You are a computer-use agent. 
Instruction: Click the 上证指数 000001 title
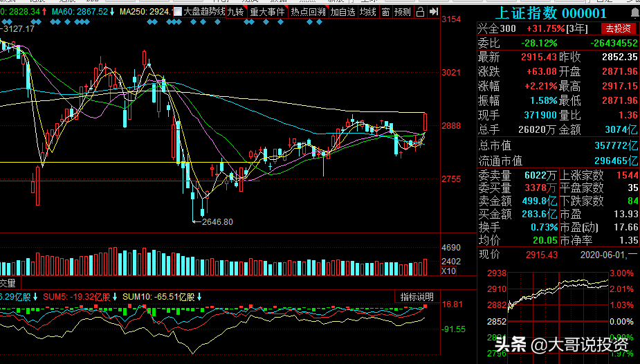tap(551, 13)
